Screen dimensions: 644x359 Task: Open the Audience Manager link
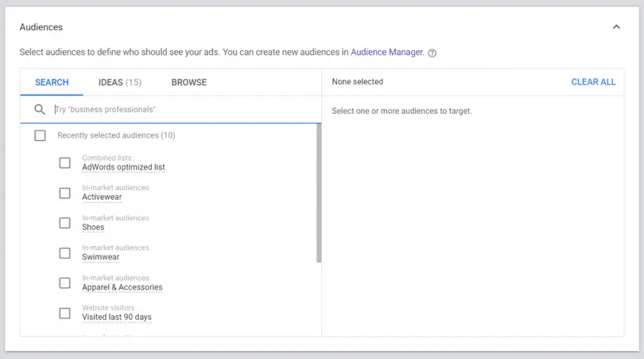pos(386,53)
